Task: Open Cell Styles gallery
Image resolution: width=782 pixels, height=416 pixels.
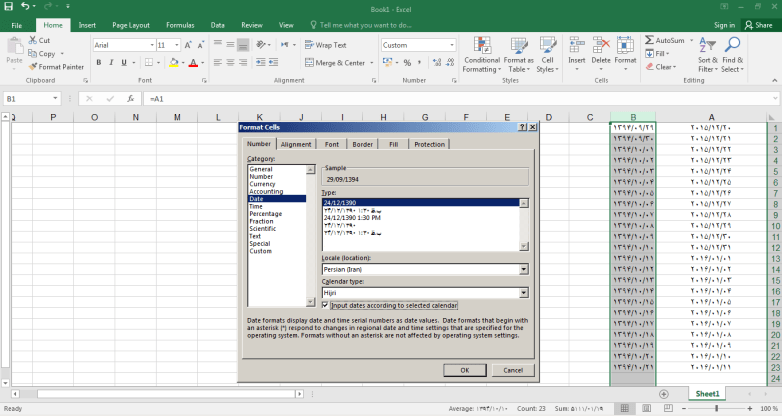Action: click(x=548, y=55)
